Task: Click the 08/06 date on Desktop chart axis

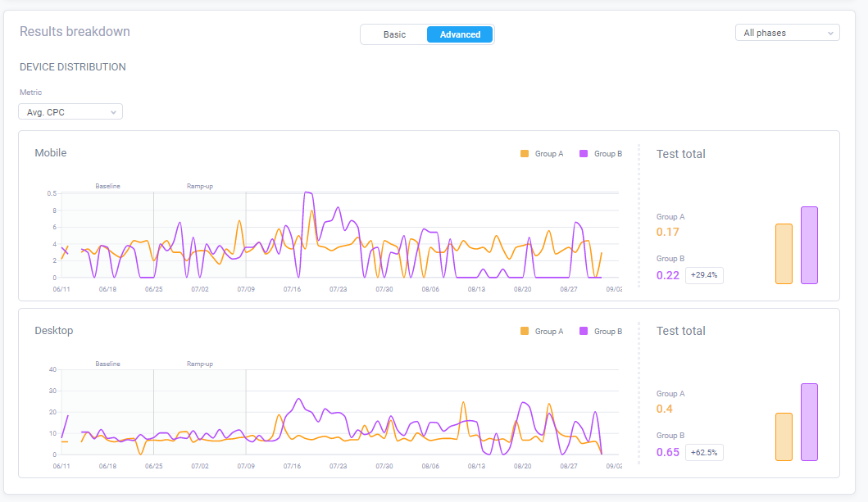Action: coord(430,466)
